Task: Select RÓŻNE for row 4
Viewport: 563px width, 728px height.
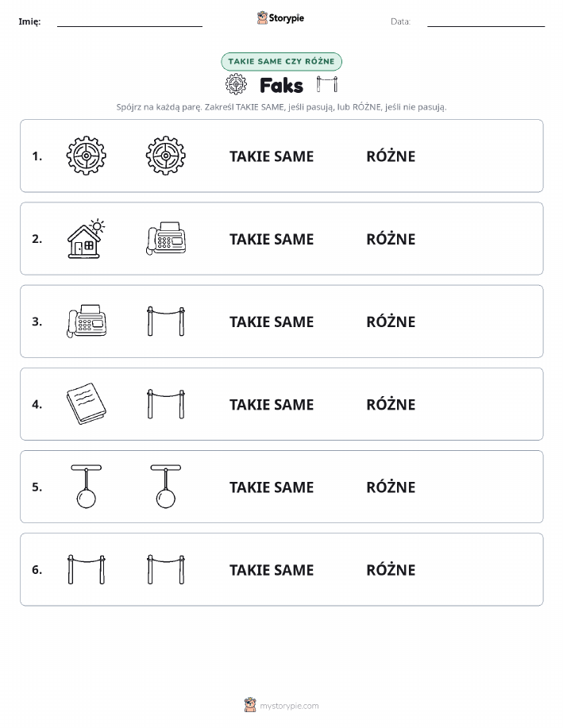Action: [x=391, y=404]
